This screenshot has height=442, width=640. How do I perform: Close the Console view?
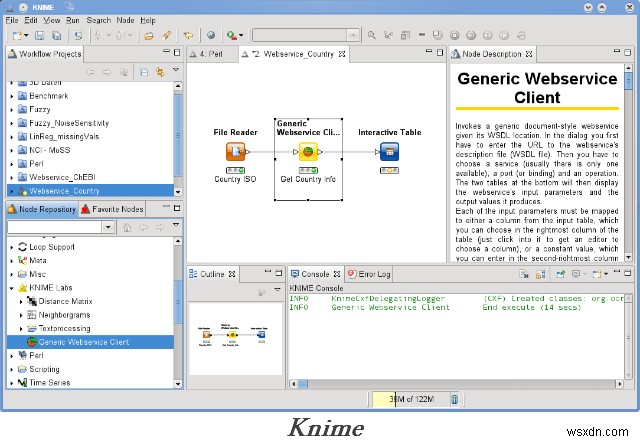tap(337, 274)
